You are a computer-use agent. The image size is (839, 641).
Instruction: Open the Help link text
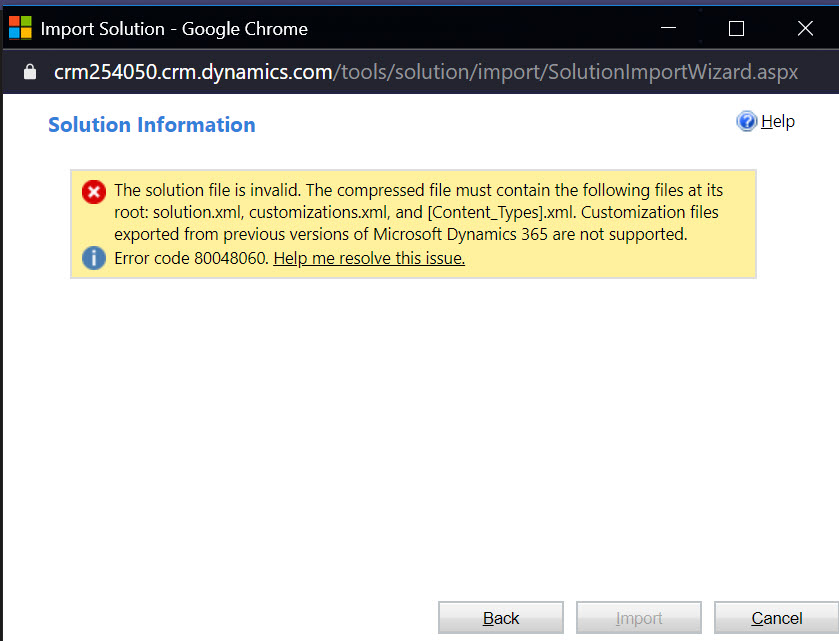777,121
